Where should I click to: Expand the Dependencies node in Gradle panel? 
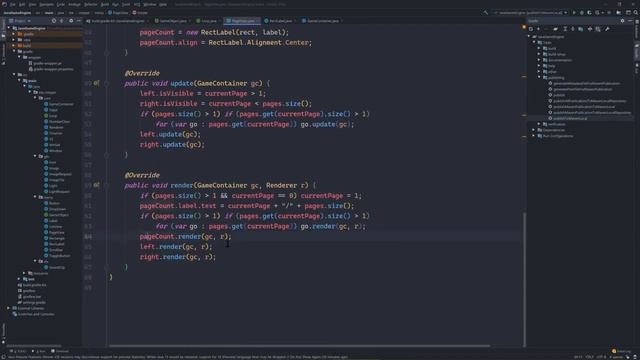534,130
